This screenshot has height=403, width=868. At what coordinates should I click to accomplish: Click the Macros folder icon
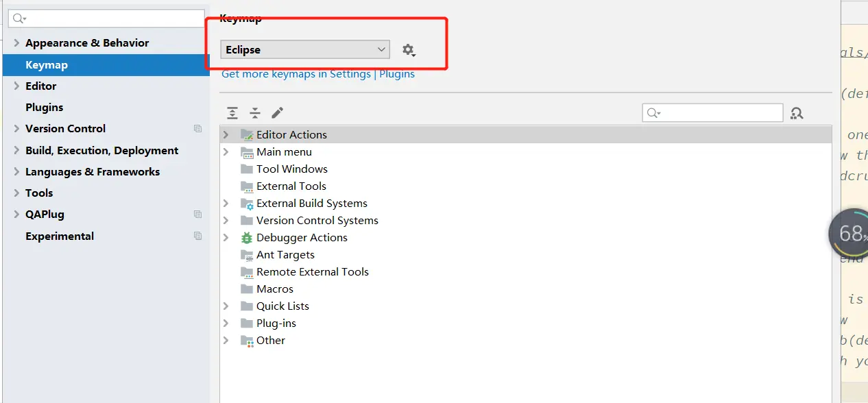[247, 289]
